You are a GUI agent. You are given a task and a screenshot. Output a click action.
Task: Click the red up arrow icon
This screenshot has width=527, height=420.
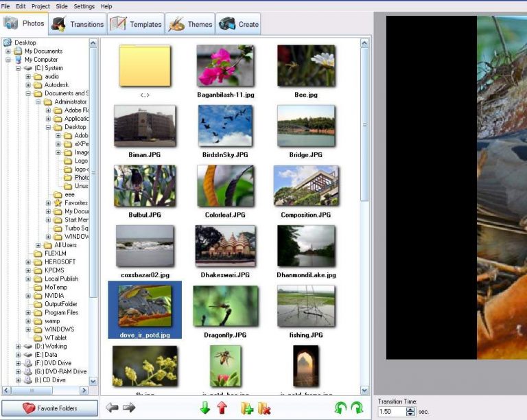(222, 408)
